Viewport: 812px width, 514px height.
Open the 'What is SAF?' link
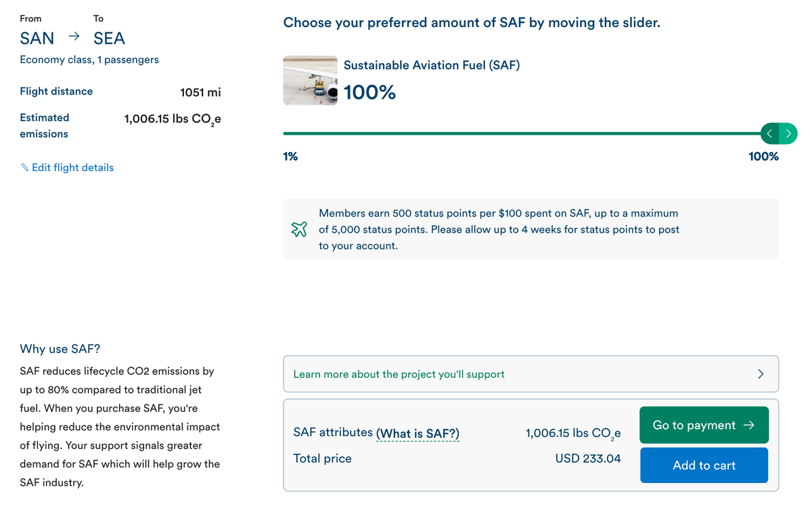coord(418,434)
